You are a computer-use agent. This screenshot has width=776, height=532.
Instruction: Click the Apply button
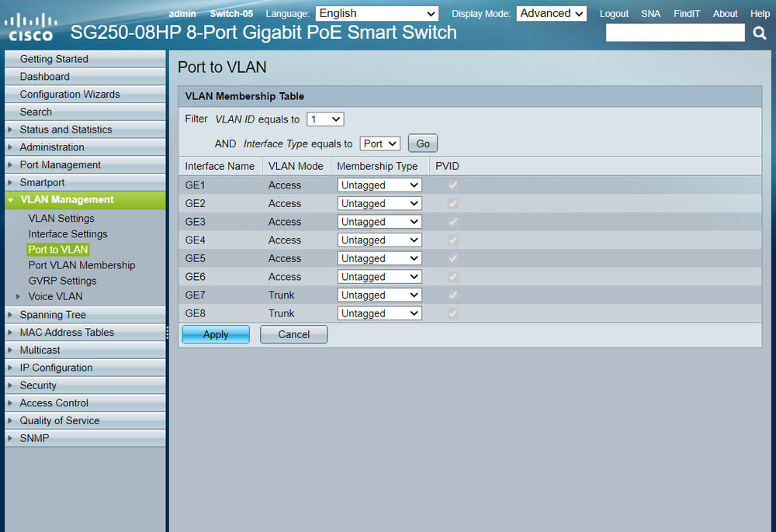(216, 335)
